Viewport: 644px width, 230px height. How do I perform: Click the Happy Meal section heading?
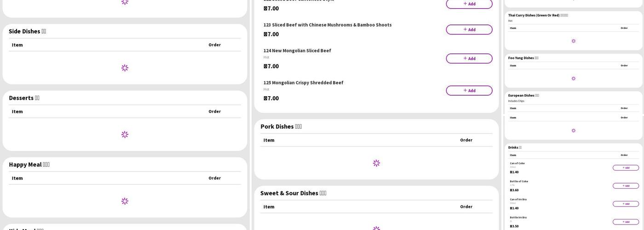click(x=29, y=165)
